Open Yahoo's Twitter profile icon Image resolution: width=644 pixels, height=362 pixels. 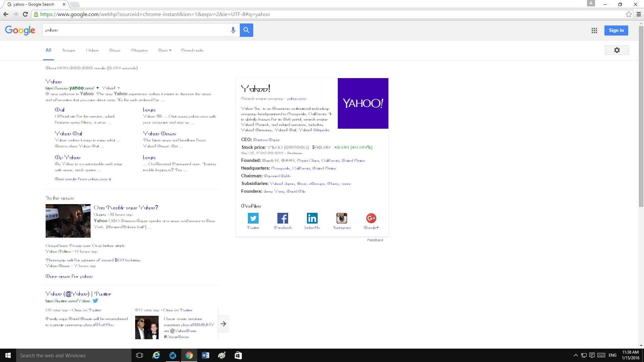coord(253,219)
